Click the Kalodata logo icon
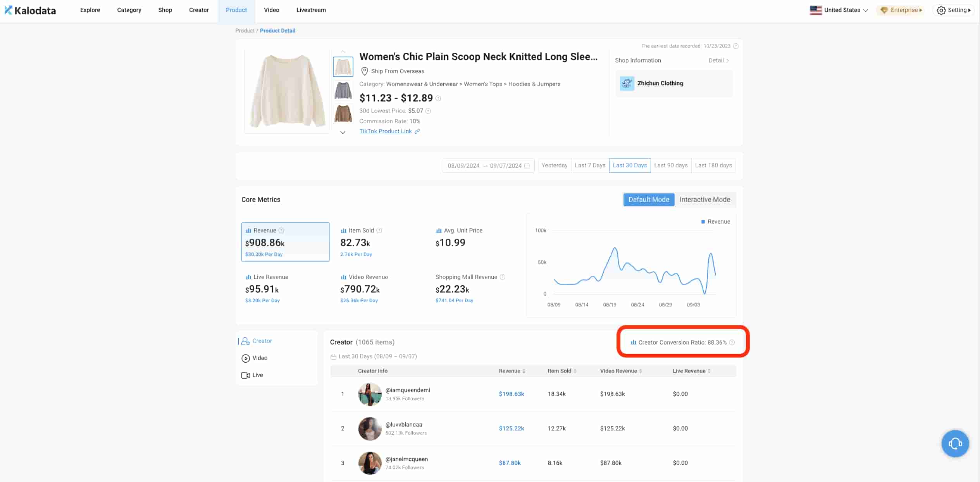The height and width of the screenshot is (482, 980). [x=8, y=10]
